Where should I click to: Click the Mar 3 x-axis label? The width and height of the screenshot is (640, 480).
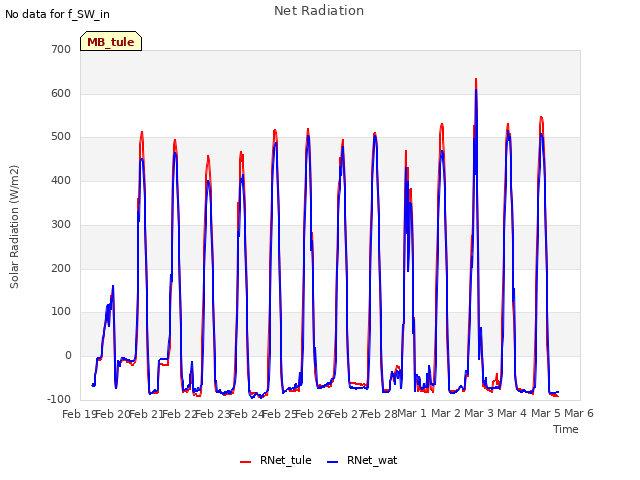tap(479, 414)
